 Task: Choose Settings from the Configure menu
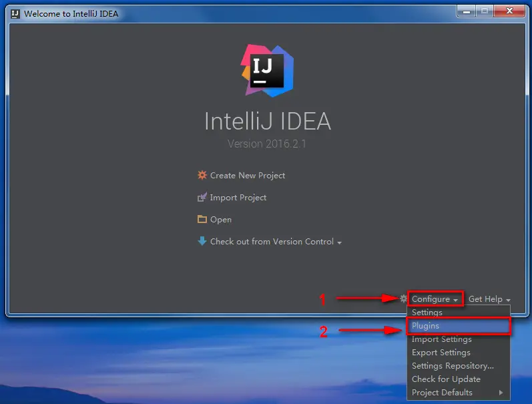click(459, 313)
